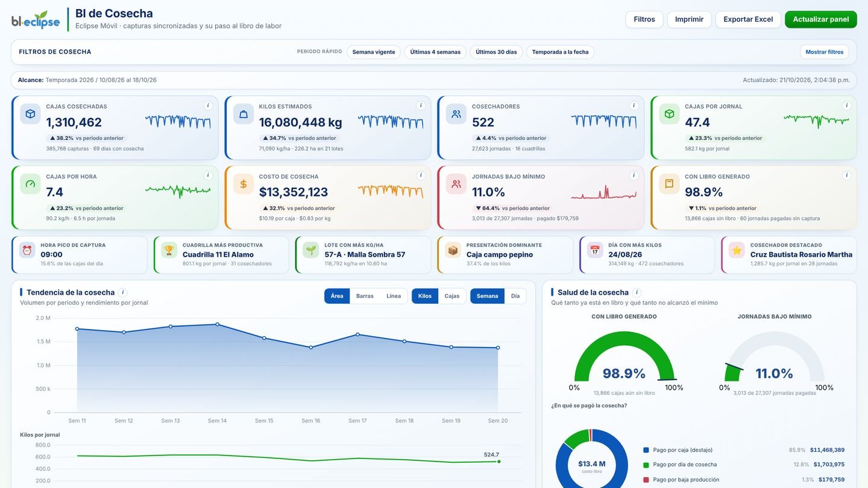This screenshot has height=488, width=868.
Task: Click the Cajas Cosechadas sparkline chart
Action: [178, 122]
